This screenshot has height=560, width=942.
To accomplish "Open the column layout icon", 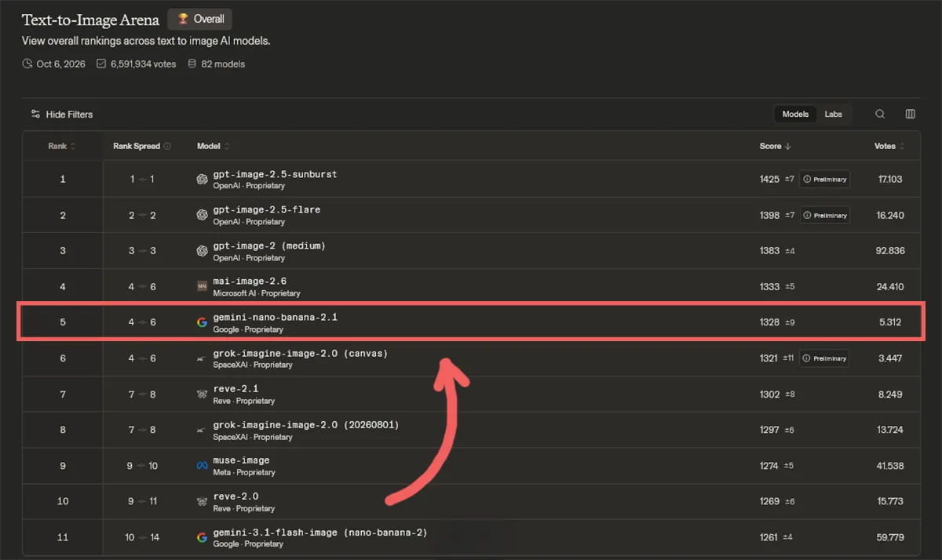I will coord(911,115).
